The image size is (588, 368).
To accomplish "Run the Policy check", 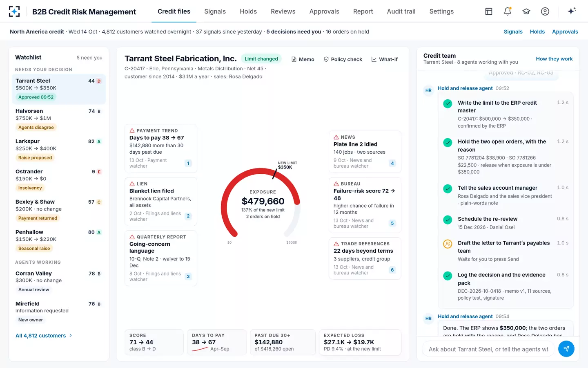I will 343,59.
